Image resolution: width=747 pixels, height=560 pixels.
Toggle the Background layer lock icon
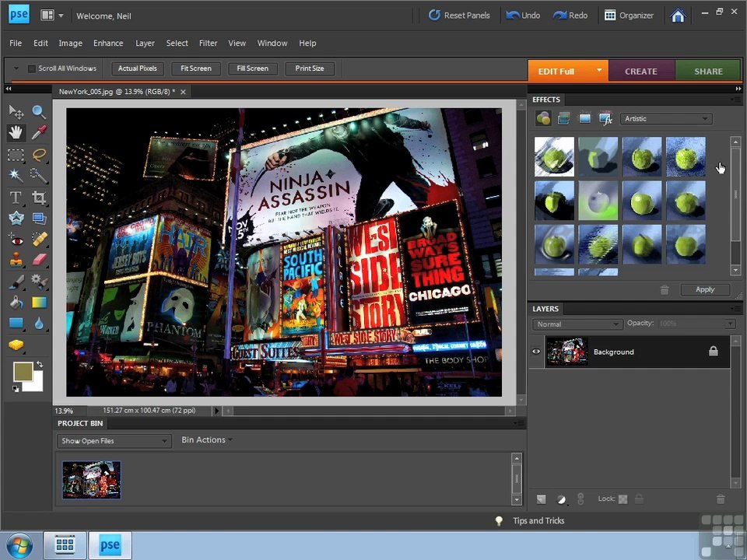point(714,352)
